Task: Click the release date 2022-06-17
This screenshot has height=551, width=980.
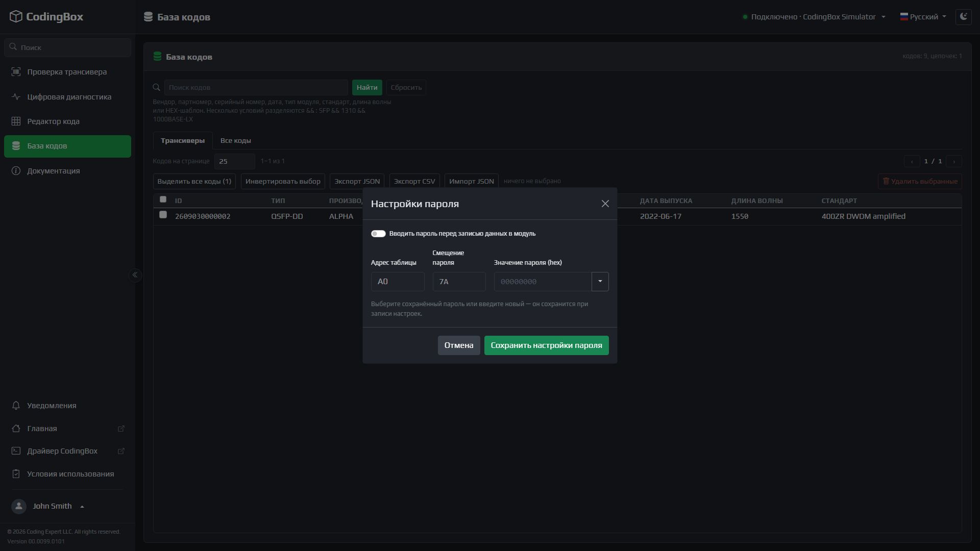Action: pyautogui.click(x=660, y=216)
